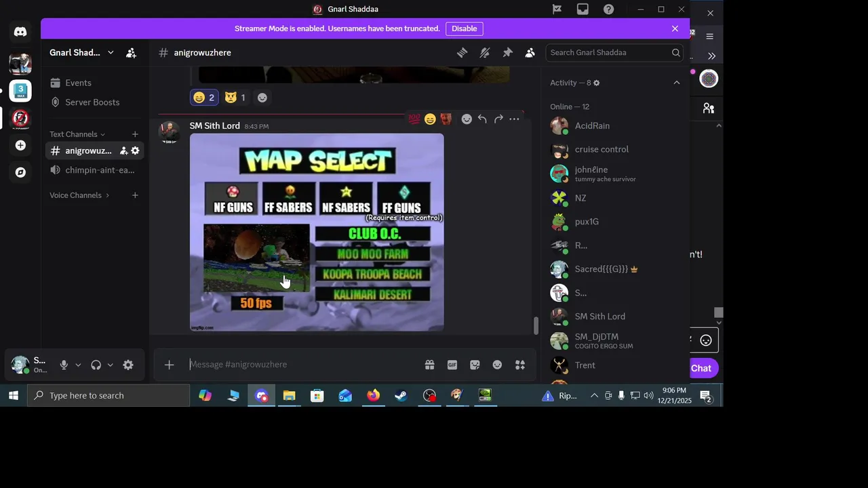Open Windows Start menu
868x488 pixels.
(x=13, y=395)
